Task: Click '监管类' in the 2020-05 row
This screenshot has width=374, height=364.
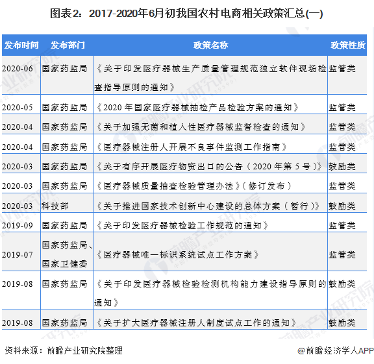Action: (x=342, y=107)
